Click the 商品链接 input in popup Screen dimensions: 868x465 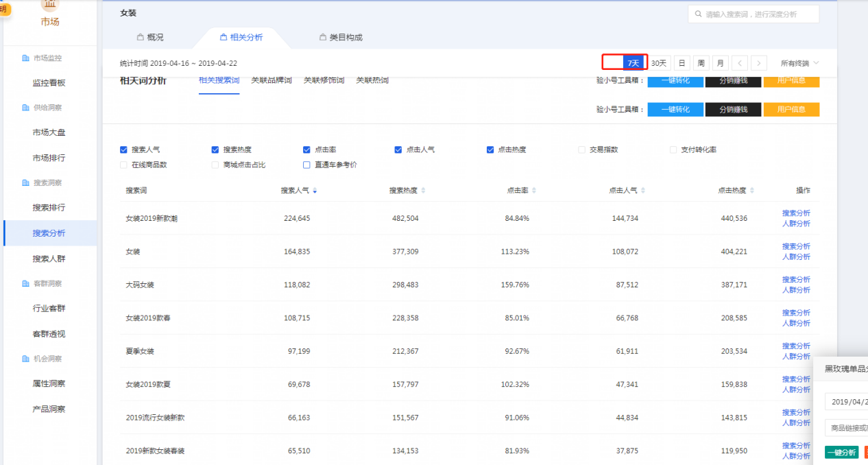point(846,428)
